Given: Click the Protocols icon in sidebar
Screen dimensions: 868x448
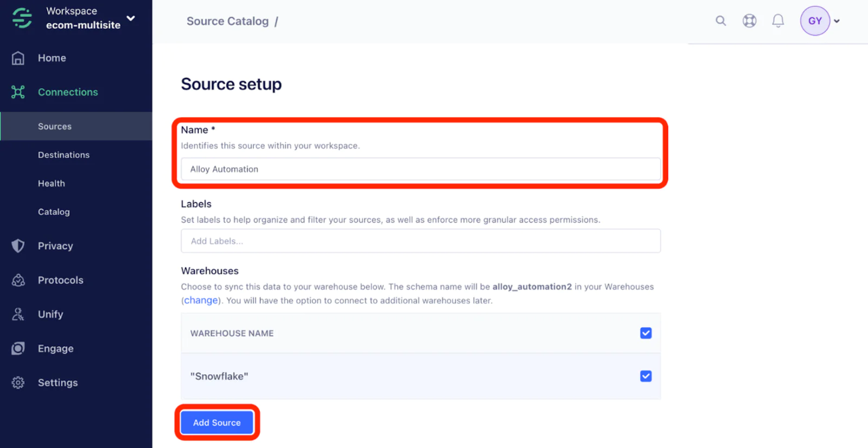Looking at the screenshot, I should (18, 280).
